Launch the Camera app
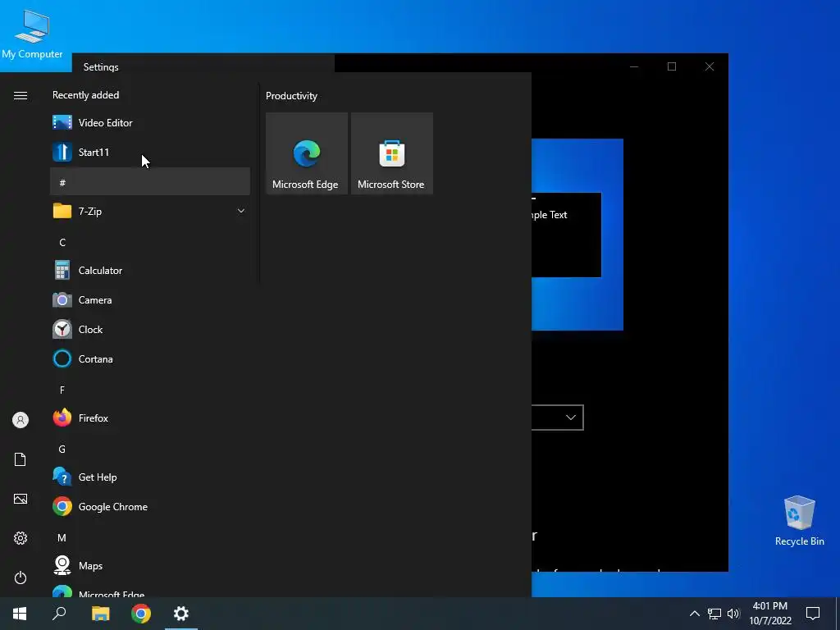Image resolution: width=840 pixels, height=630 pixels. pos(150,300)
